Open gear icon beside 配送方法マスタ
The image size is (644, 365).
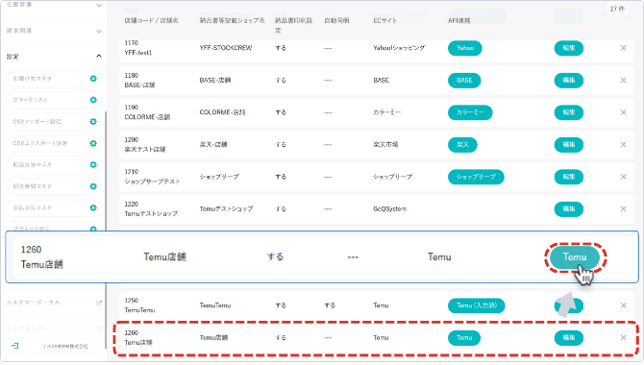(93, 165)
